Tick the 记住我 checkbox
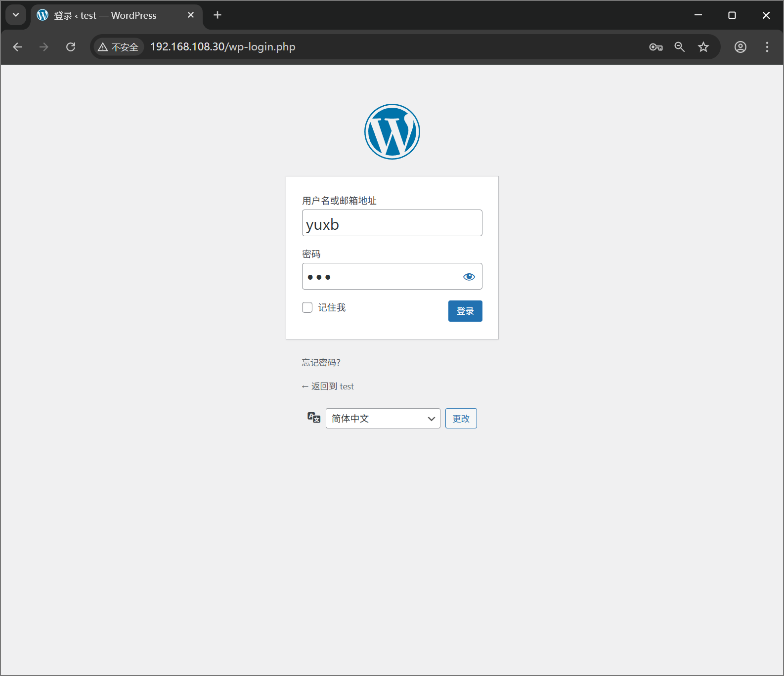Viewport: 784px width, 676px height. 307,307
